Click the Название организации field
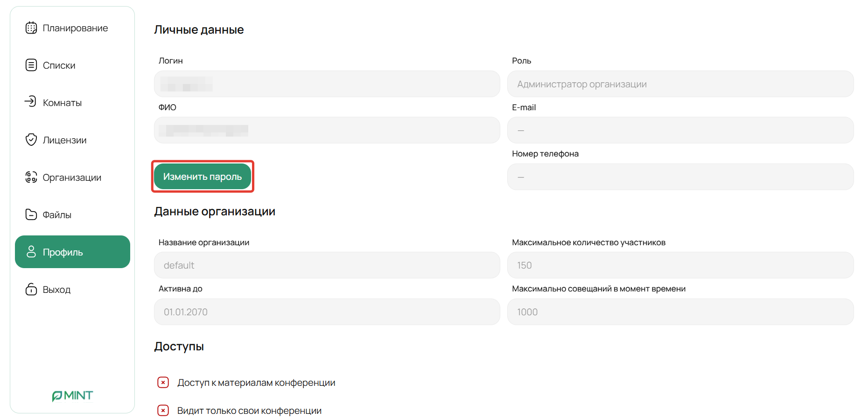 point(327,265)
